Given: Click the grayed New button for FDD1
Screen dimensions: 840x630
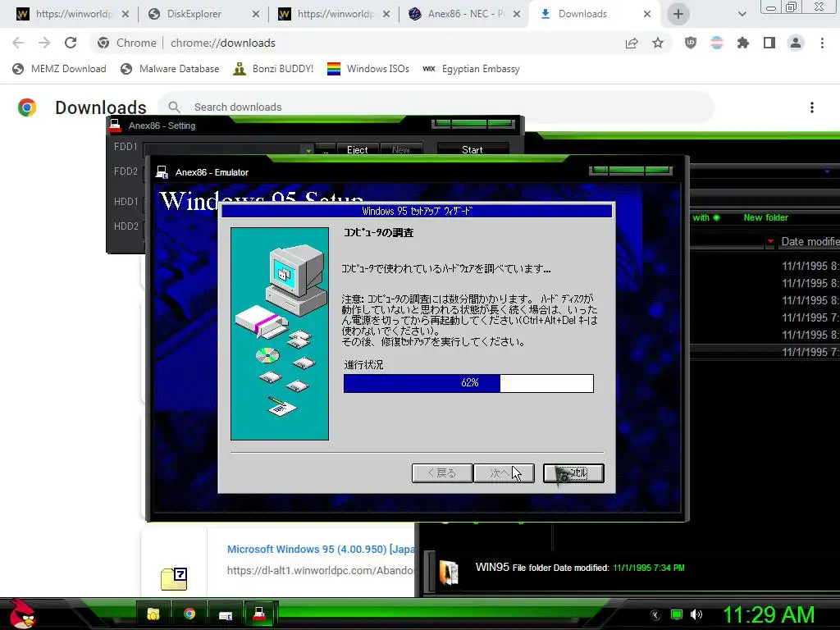Looking at the screenshot, I should pyautogui.click(x=400, y=150).
